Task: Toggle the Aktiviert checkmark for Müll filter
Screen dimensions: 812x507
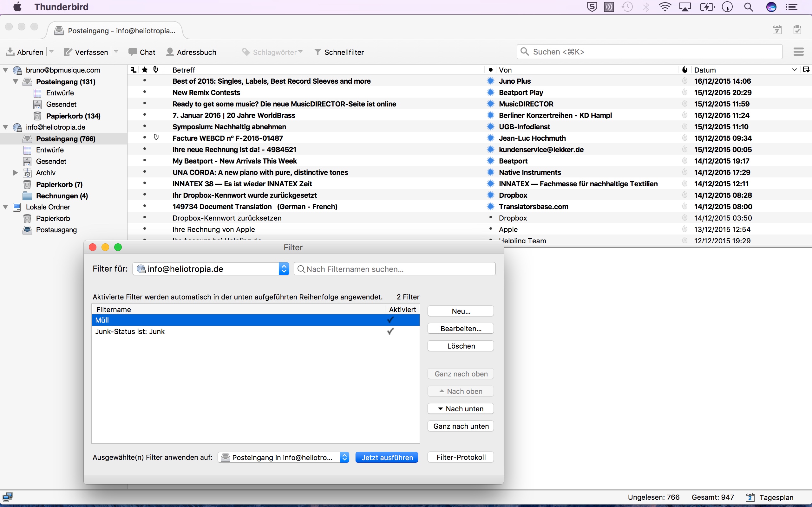Action: click(x=390, y=320)
